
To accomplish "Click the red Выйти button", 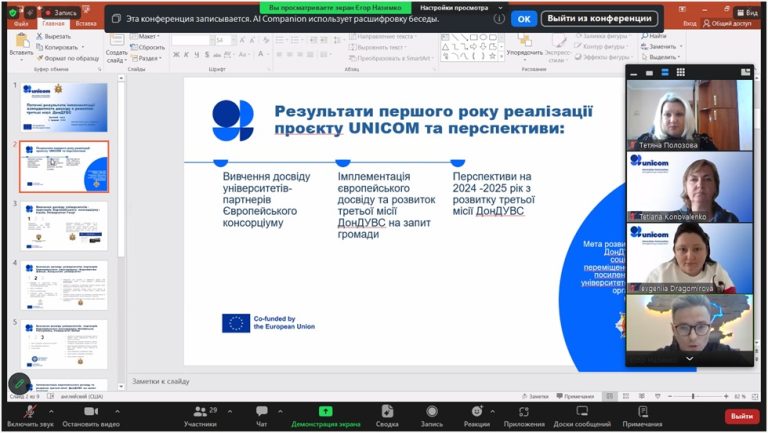I will tap(742, 416).
